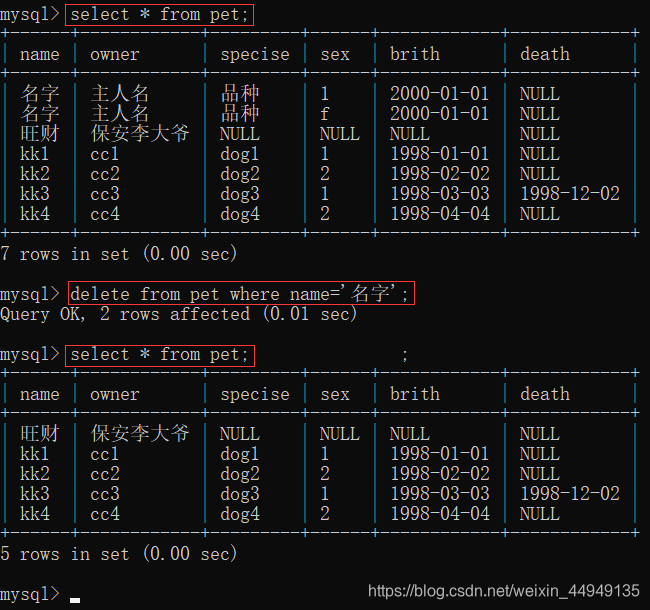Image resolution: width=650 pixels, height=610 pixels.
Task: Place cursor at the empty mysql prompt
Action: coord(75,599)
